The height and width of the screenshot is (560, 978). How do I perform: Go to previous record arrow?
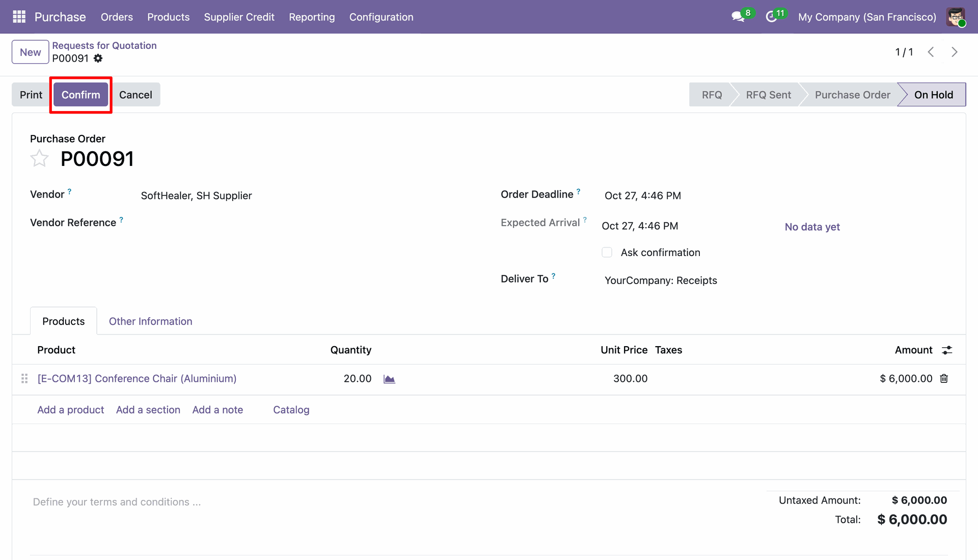click(931, 52)
